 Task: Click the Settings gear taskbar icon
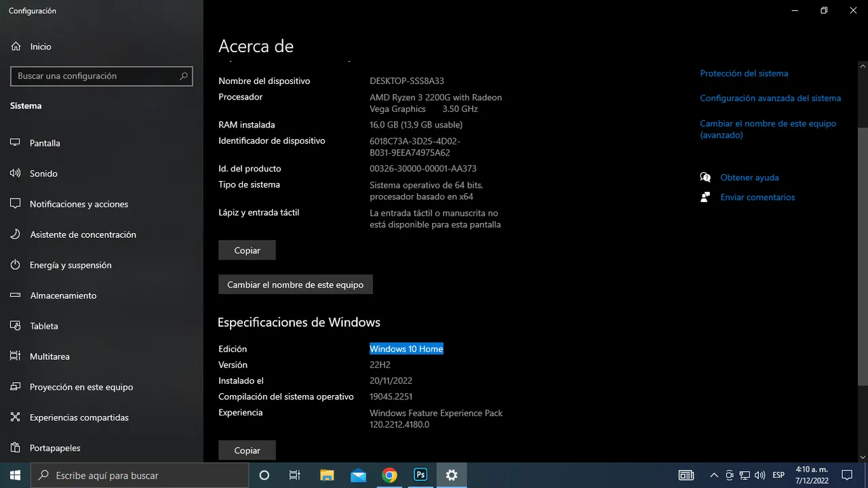click(x=452, y=475)
